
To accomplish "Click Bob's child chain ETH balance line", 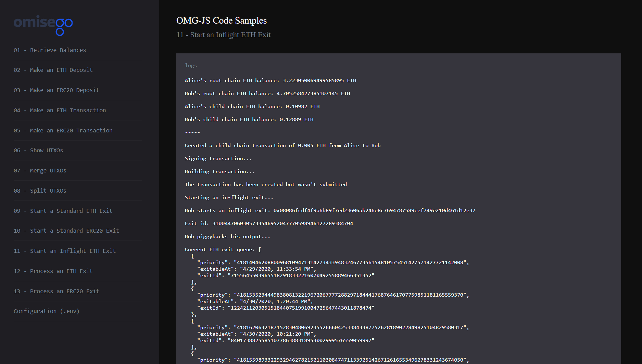I will pyautogui.click(x=249, y=119).
